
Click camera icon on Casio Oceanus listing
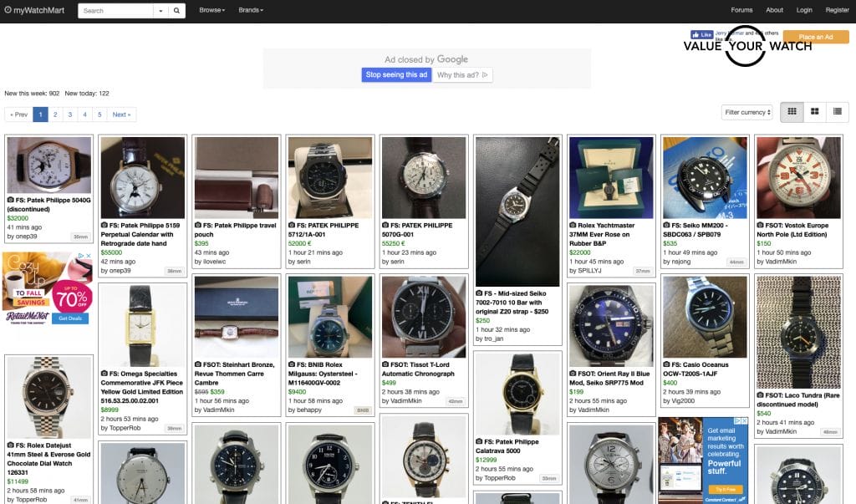666,364
